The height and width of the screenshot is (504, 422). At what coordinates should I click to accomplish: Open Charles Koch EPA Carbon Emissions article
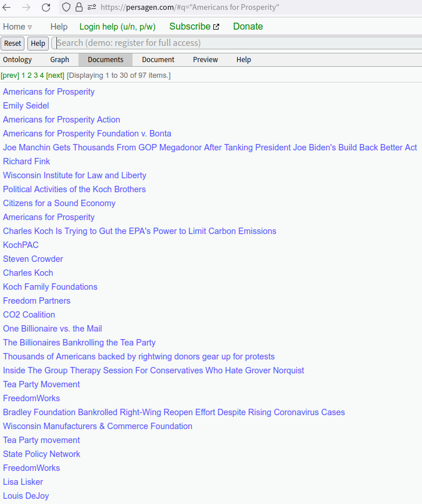pyautogui.click(x=140, y=231)
